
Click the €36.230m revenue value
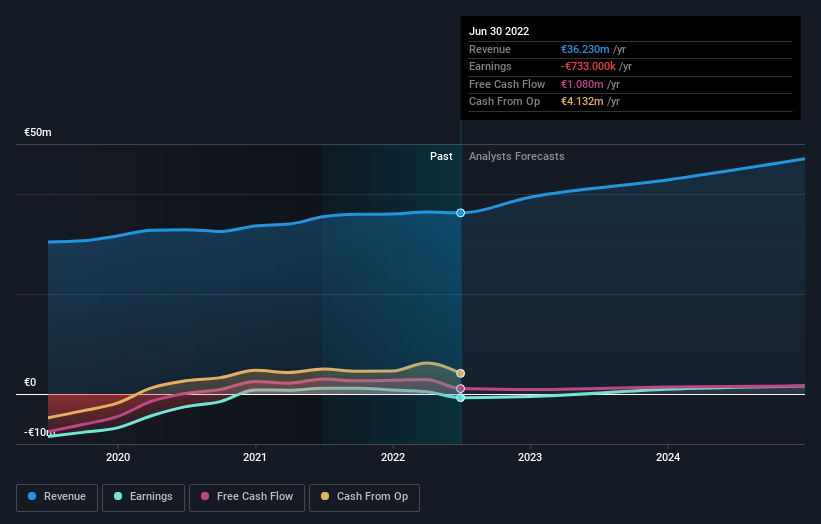[585, 49]
